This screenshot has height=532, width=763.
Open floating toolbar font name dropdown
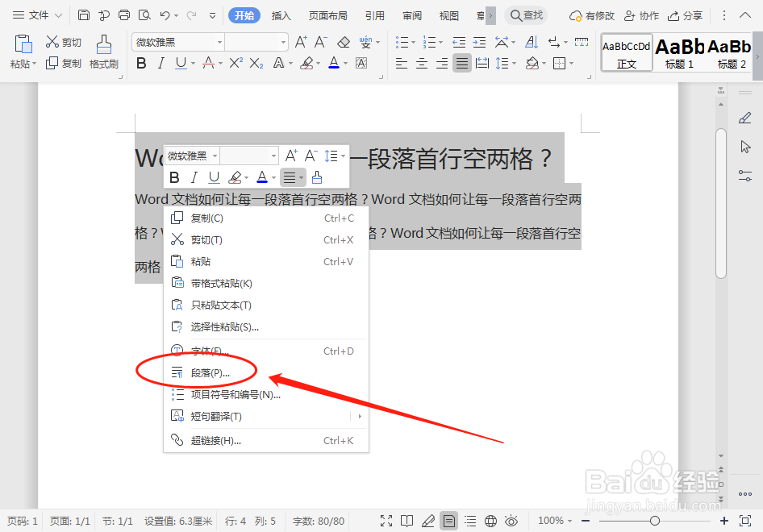pyautogui.click(x=215, y=156)
